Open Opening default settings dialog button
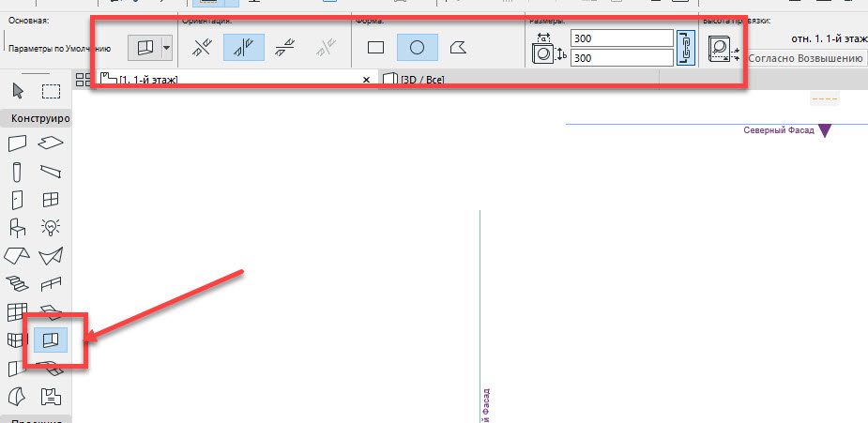 tap(144, 49)
